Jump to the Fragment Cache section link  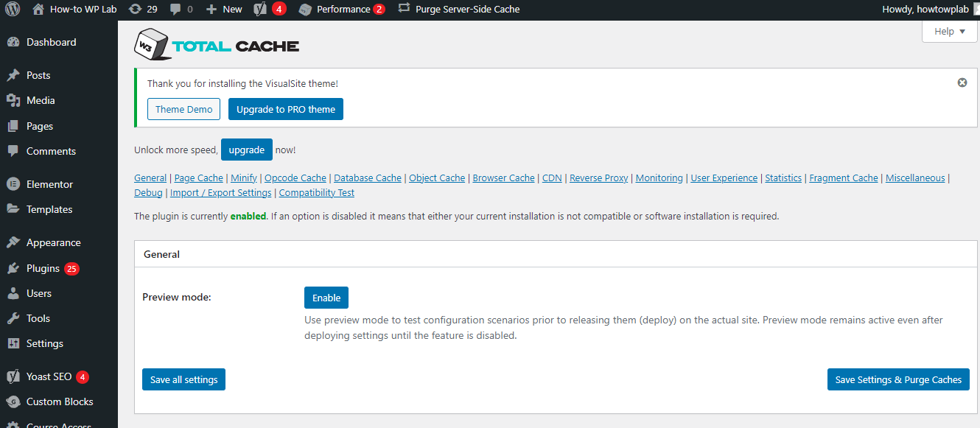pyautogui.click(x=844, y=178)
